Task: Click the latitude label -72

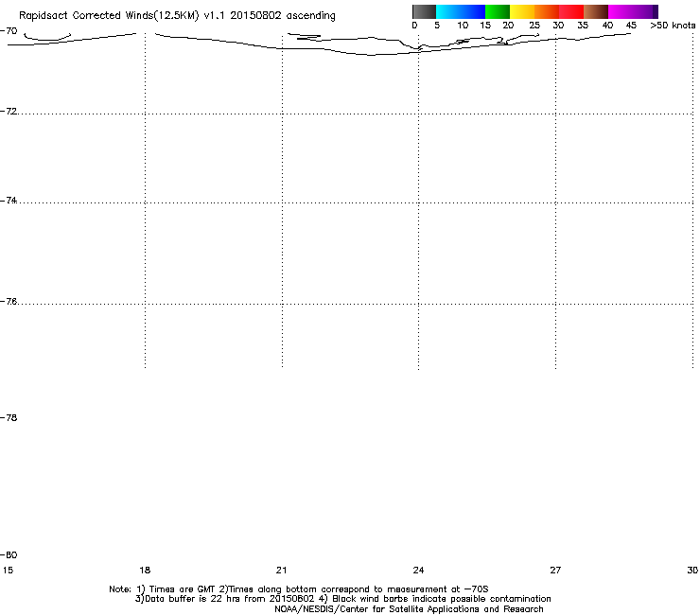Action: (x=9, y=112)
